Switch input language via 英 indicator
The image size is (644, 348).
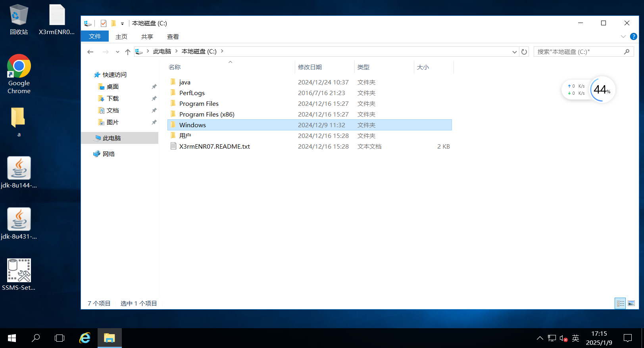coord(576,338)
